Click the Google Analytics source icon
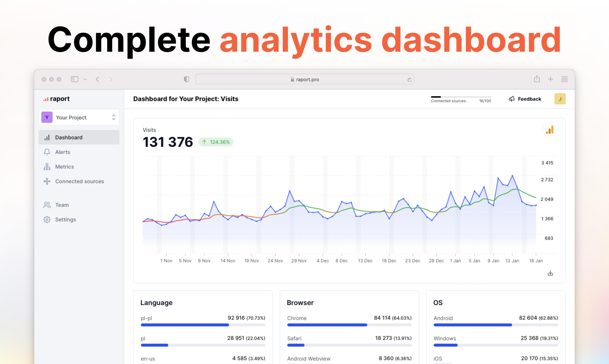This screenshot has height=364, width=609. click(550, 130)
